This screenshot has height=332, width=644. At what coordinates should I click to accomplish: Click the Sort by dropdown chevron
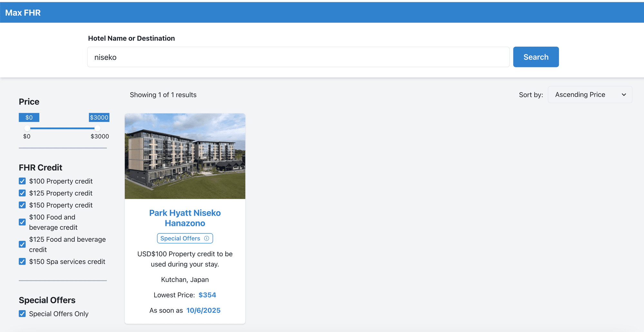(x=624, y=95)
